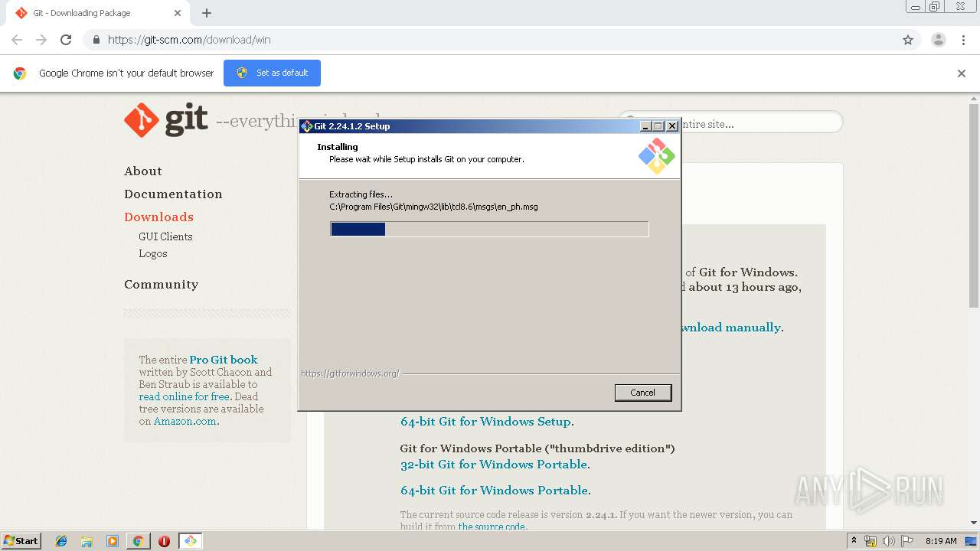
Task: Open the network tray icon
Action: 871,541
